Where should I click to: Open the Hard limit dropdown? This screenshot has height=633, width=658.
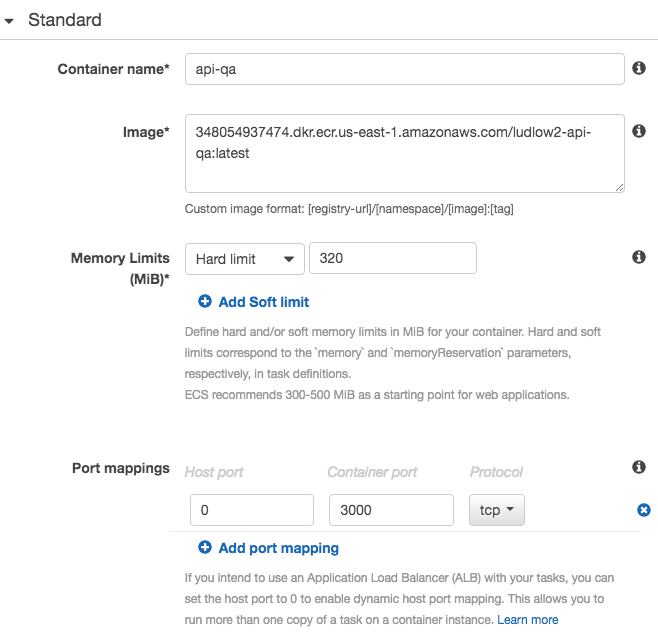[x=245, y=259]
